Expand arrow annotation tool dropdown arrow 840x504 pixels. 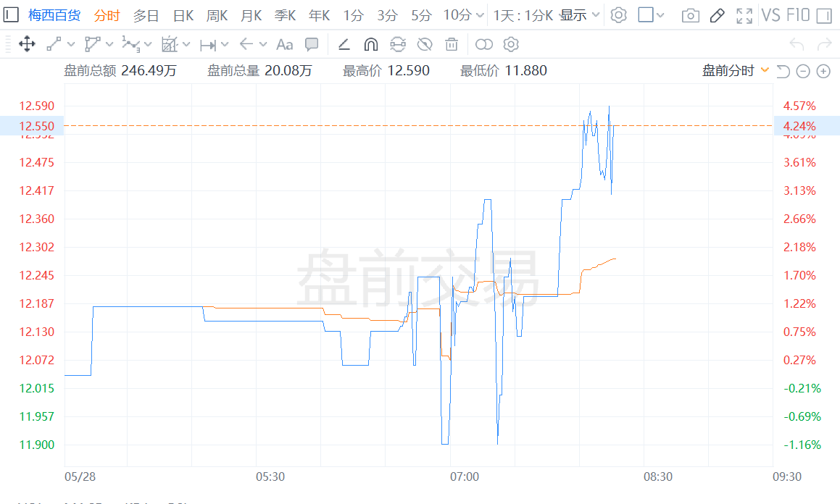pyautogui.click(x=263, y=44)
